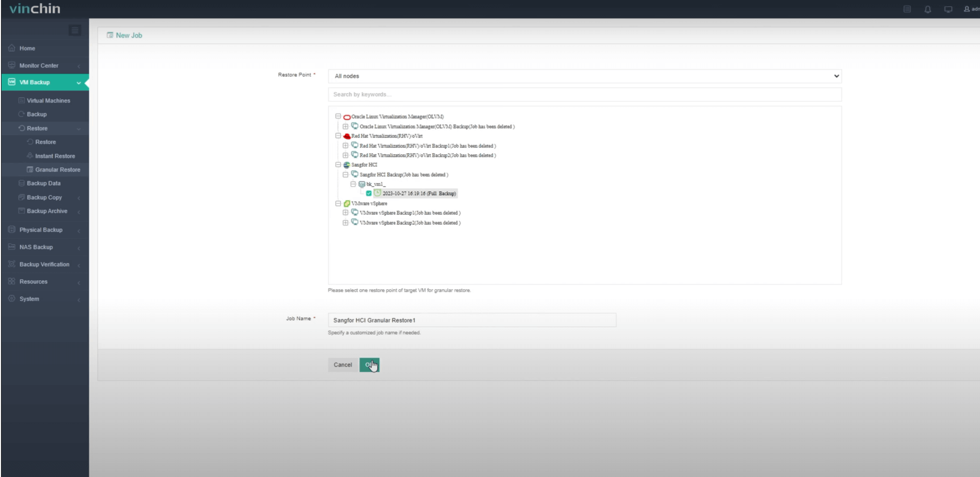Expand NAS Backup menu
The height and width of the screenshot is (477, 980).
[45, 247]
